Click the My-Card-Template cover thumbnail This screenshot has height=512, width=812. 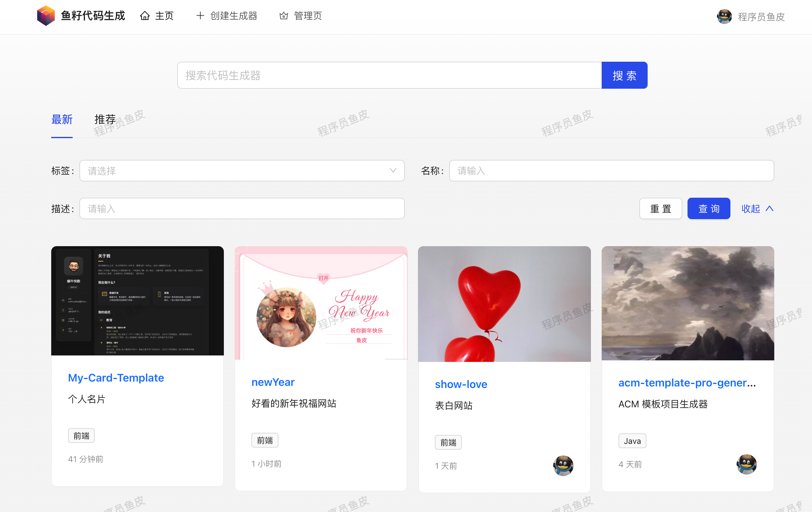[x=137, y=301]
